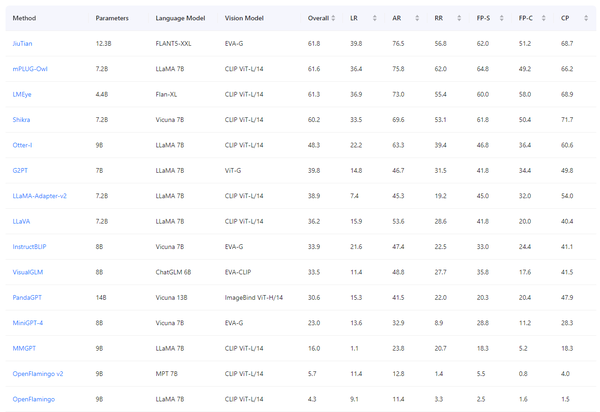Open the G2PT method link
This screenshot has width=600, height=412.
coord(20,170)
